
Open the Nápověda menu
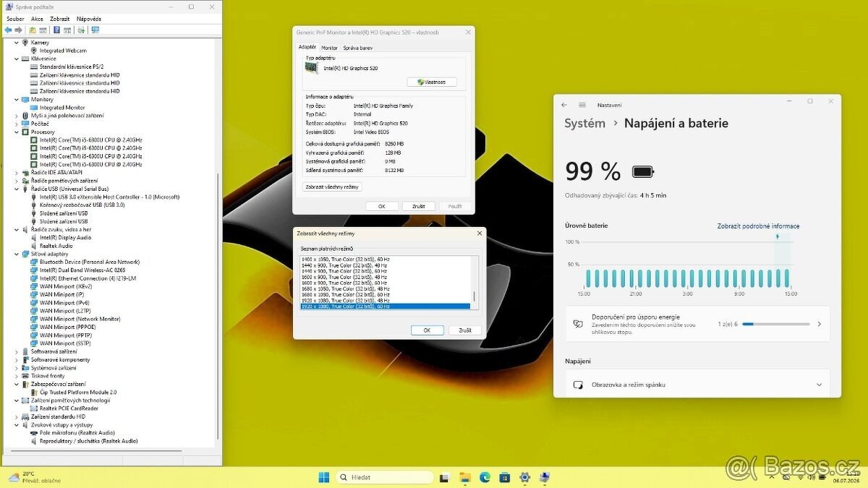click(89, 19)
